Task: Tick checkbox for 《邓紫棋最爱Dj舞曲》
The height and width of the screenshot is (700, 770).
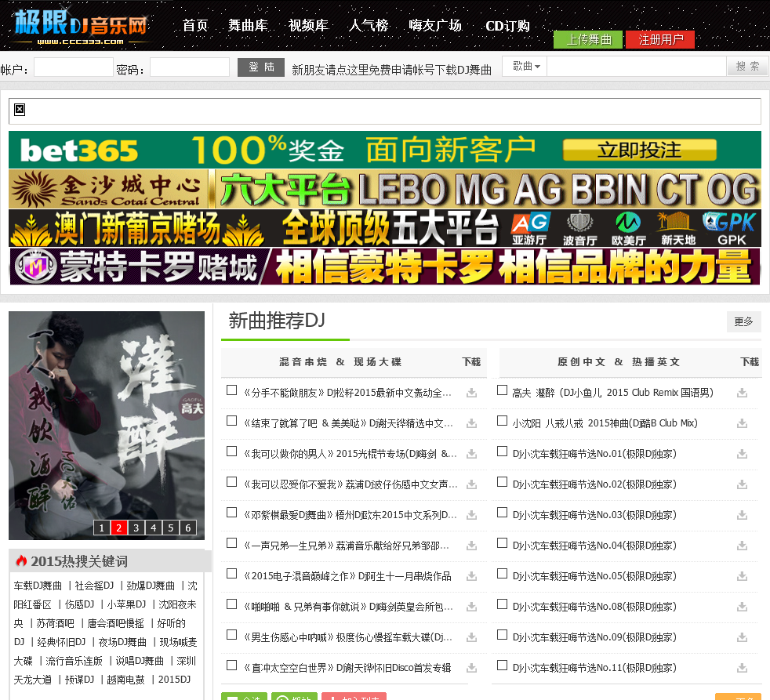Action: pos(232,513)
